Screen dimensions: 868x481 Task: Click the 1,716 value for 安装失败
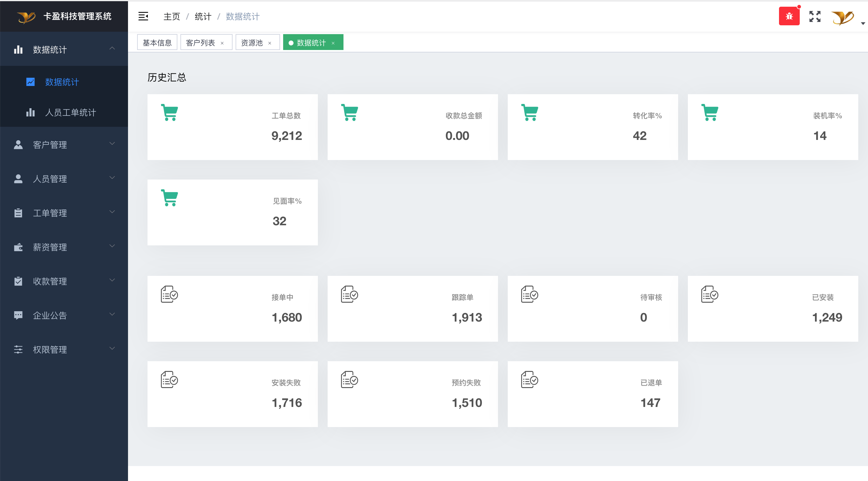(x=287, y=402)
